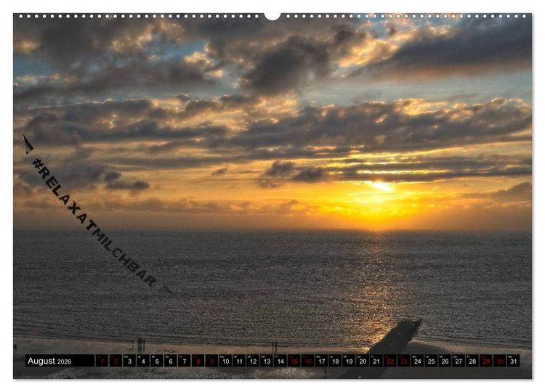
Task: Select day 20 in the date strip
Action: tap(363, 361)
